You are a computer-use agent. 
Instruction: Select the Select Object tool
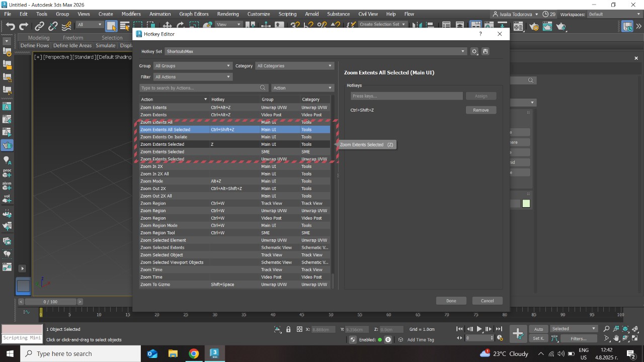111,26
